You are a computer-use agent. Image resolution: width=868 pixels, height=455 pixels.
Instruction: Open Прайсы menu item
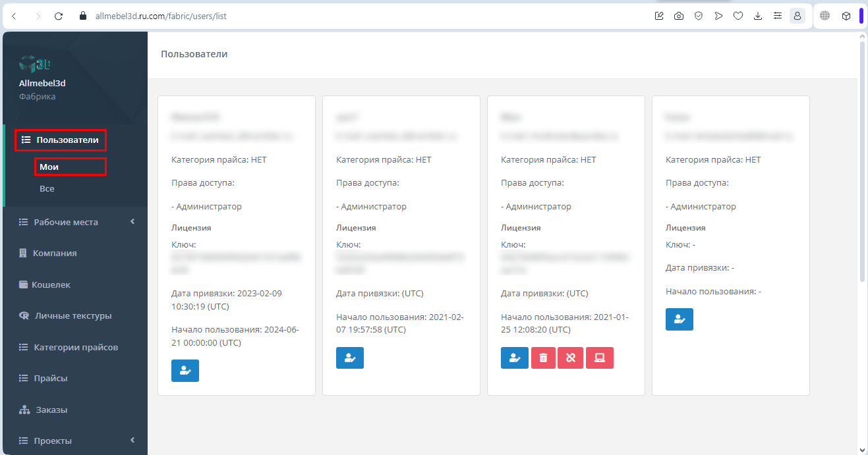point(75,378)
